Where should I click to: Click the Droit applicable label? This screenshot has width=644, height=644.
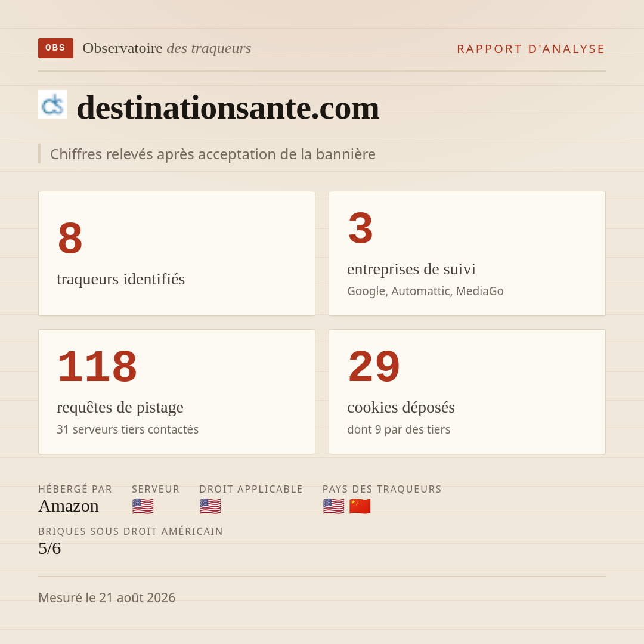coord(251,489)
